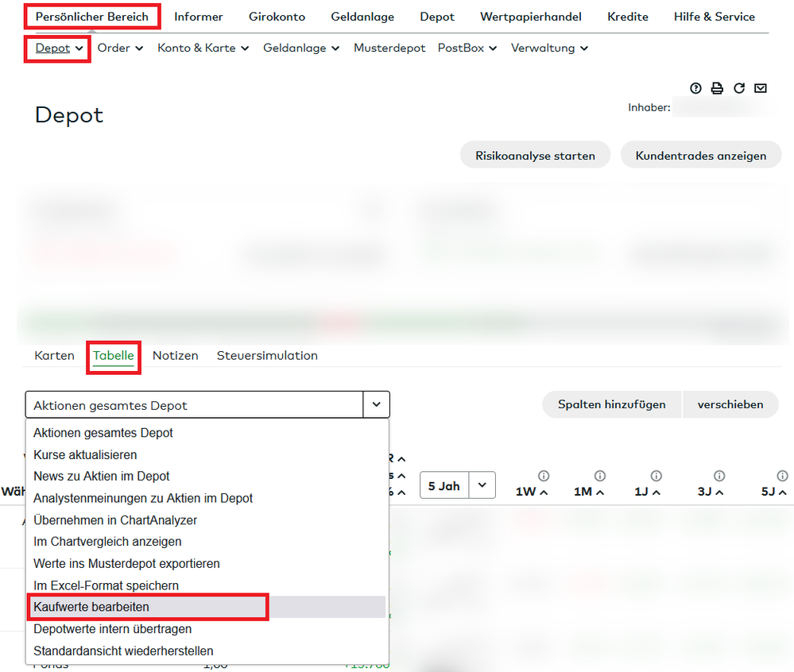Open the envelope message icon
The height and width of the screenshot is (672, 794).
(x=761, y=88)
